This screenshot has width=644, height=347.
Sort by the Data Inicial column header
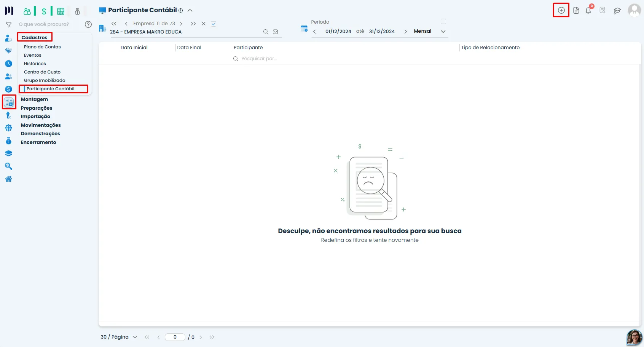click(134, 48)
